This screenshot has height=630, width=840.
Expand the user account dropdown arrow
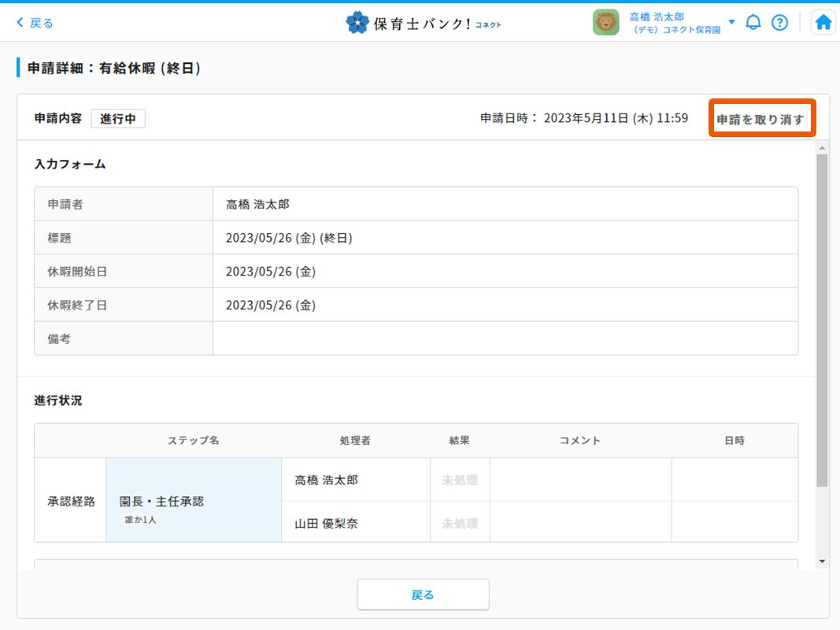tap(732, 22)
